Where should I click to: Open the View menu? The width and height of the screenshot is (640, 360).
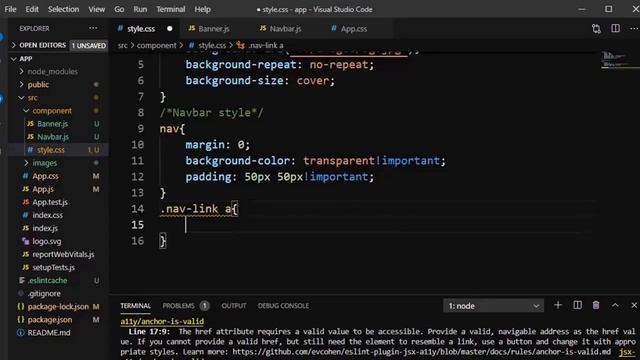(x=97, y=9)
